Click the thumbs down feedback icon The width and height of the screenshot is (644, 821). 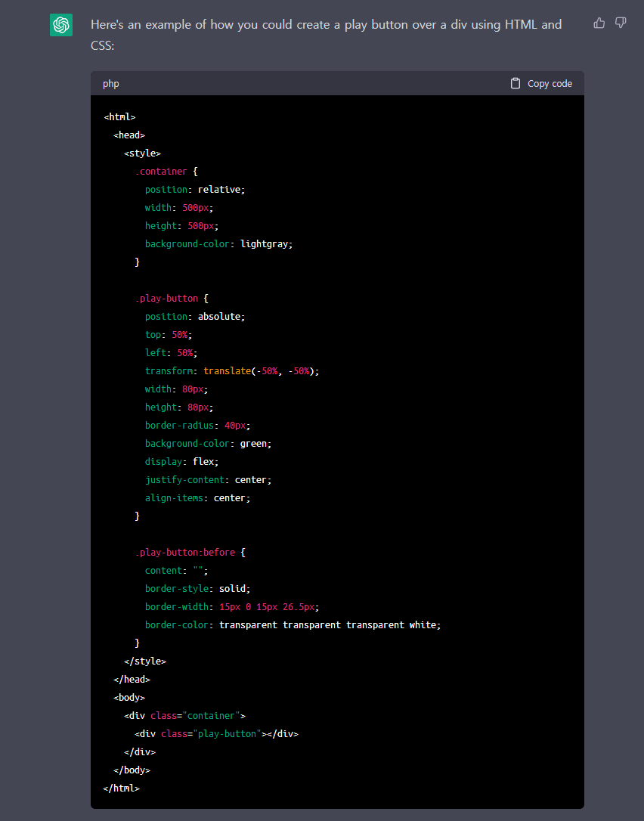point(621,23)
